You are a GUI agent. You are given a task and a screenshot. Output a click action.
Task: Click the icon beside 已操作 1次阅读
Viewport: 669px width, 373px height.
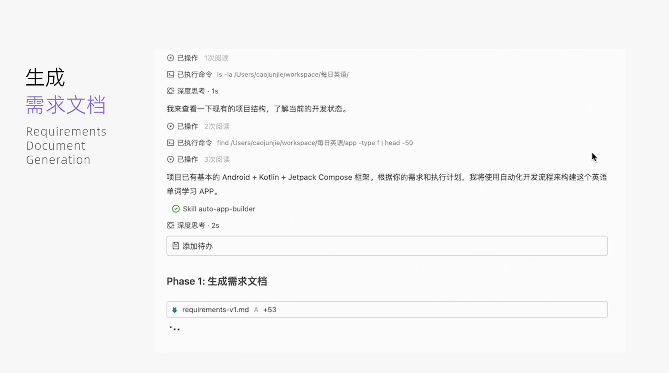tap(170, 58)
